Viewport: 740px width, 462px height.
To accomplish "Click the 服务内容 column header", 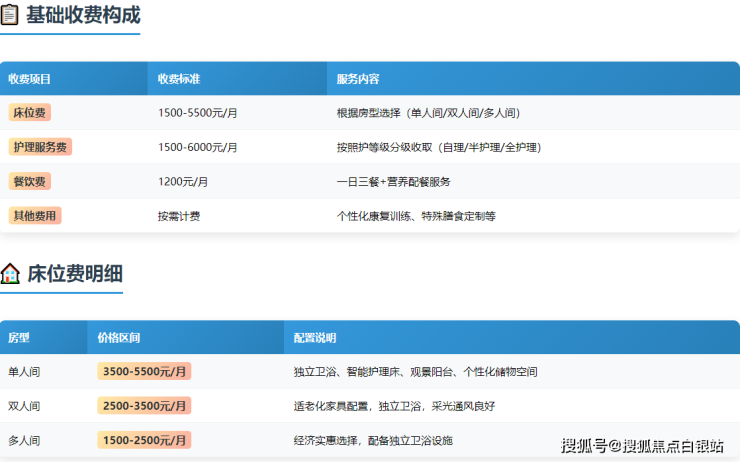I will pos(358,79).
